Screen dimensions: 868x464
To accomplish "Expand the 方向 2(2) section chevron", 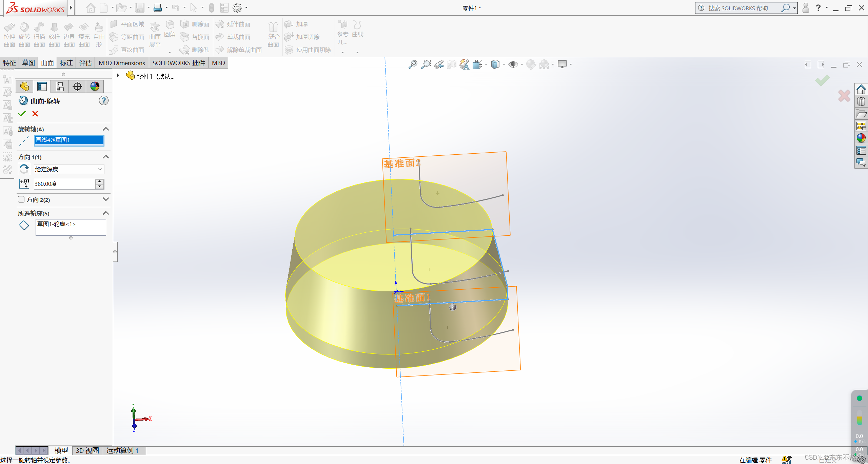I will tap(106, 199).
